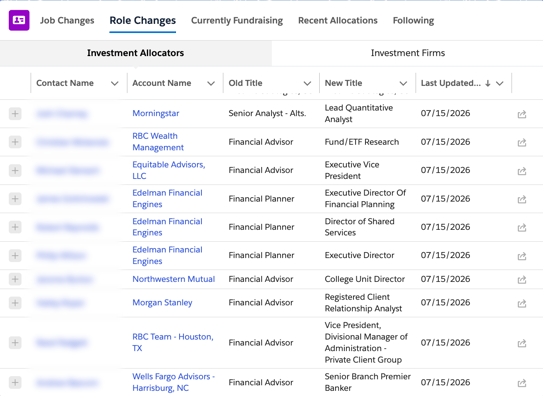This screenshot has width=543, height=396.
Task: Open share icon for Equitable Advisors row
Action: pyautogui.click(x=522, y=171)
